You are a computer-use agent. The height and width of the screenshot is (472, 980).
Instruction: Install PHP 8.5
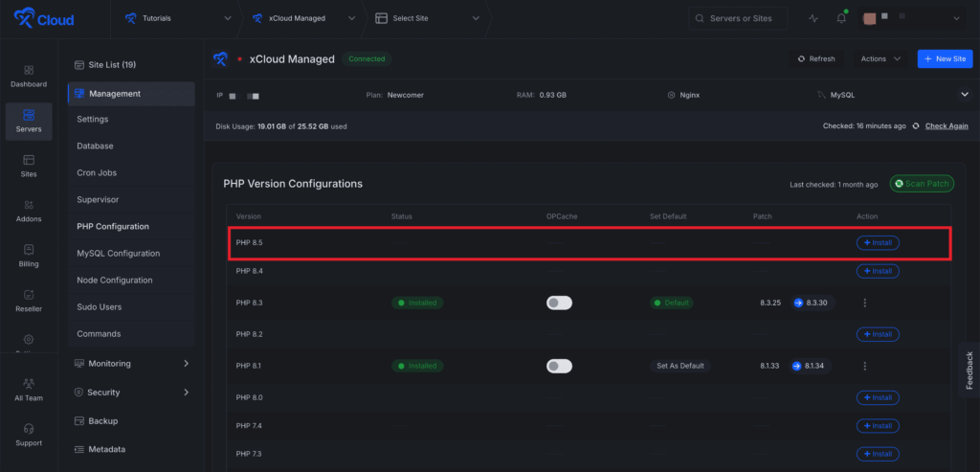click(878, 243)
